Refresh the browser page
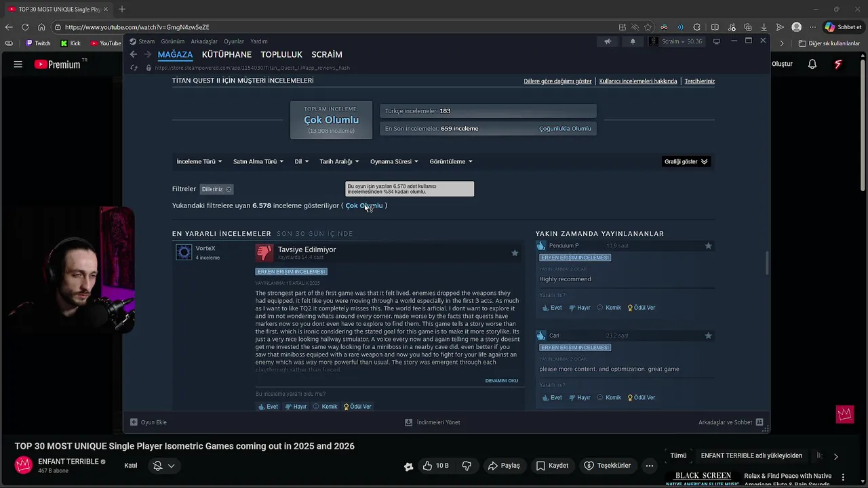 (25, 27)
